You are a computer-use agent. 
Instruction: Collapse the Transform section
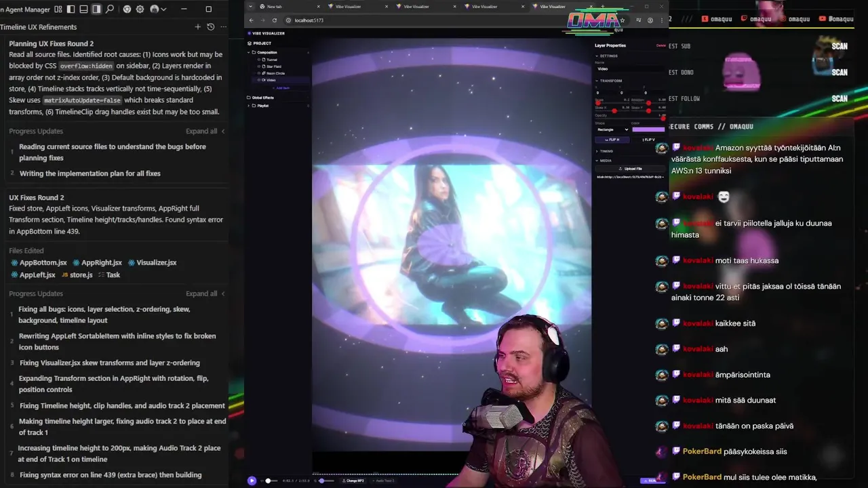(x=609, y=81)
